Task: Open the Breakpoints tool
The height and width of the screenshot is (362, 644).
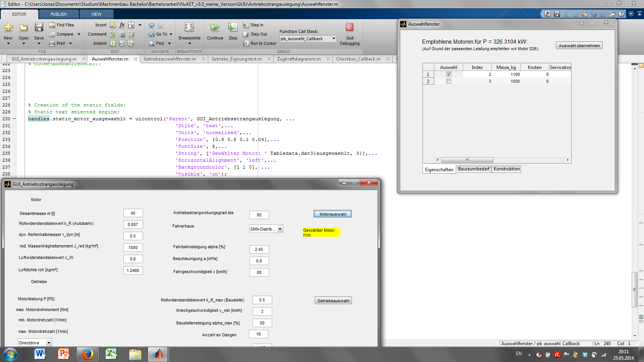Action: tap(189, 27)
